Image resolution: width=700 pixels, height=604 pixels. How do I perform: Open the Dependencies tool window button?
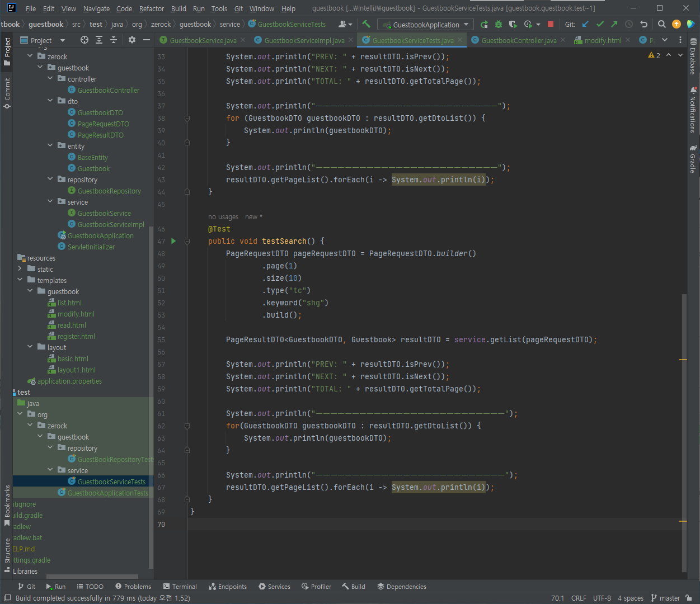(x=402, y=587)
